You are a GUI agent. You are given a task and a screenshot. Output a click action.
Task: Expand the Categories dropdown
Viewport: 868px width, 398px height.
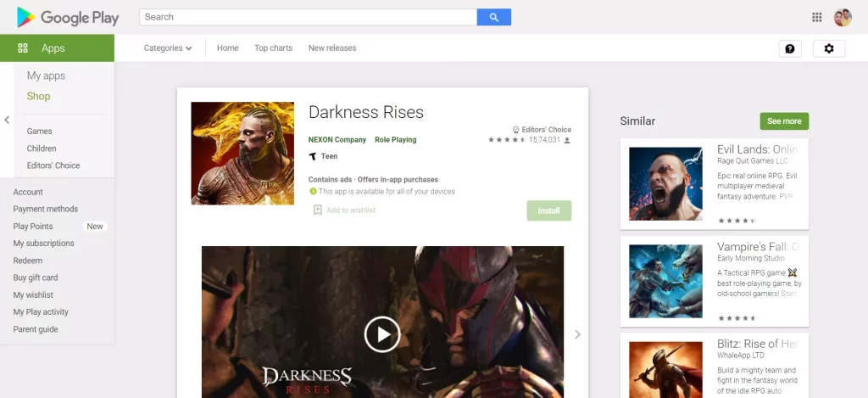(x=168, y=48)
